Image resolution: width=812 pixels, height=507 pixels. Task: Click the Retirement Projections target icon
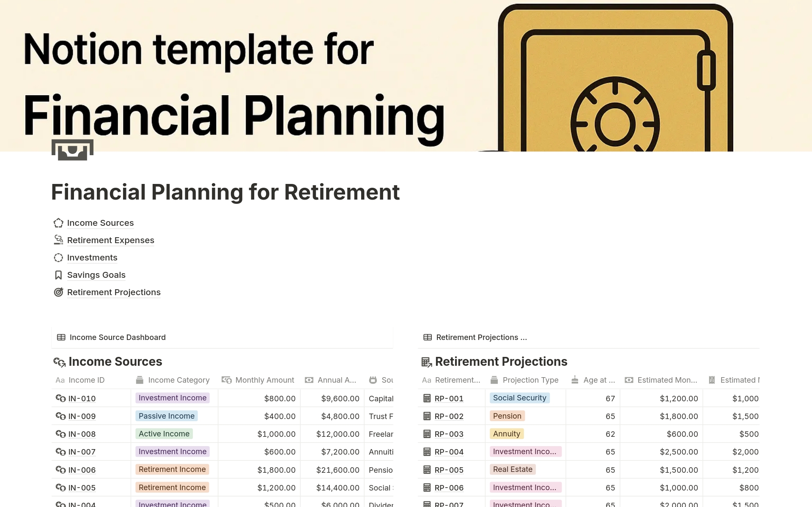click(58, 292)
